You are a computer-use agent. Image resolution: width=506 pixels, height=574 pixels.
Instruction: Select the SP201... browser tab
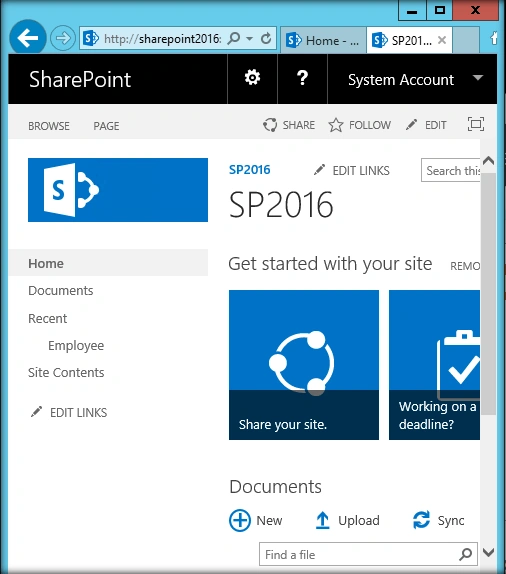coord(409,40)
